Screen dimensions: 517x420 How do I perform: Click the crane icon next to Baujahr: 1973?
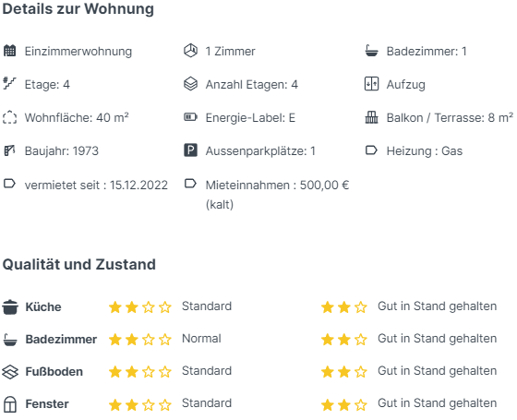[x=9, y=150]
